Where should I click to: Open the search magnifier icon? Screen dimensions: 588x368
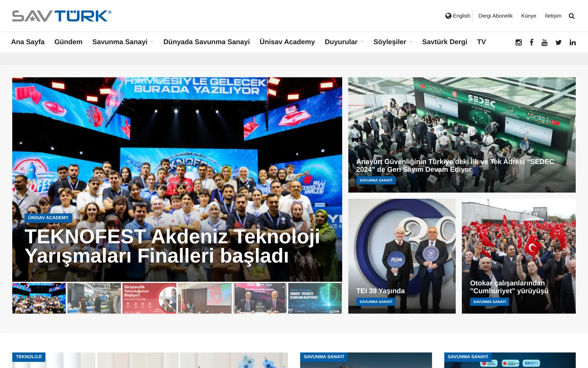pyautogui.click(x=572, y=16)
